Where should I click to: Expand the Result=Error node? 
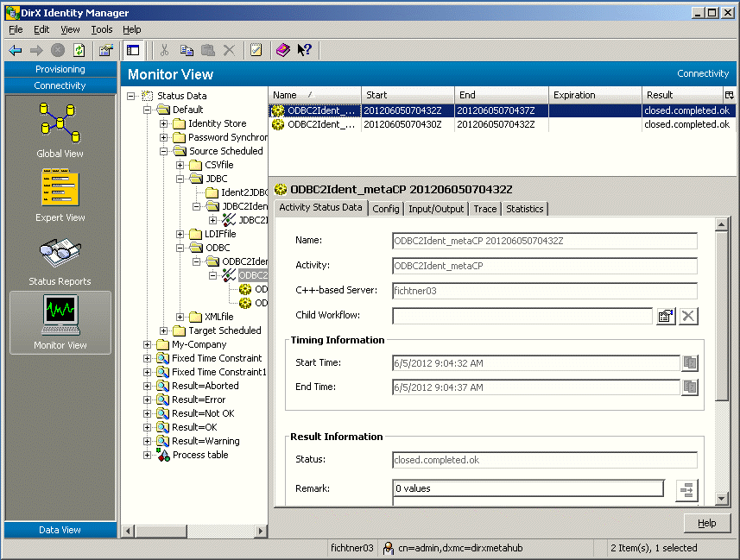(147, 400)
